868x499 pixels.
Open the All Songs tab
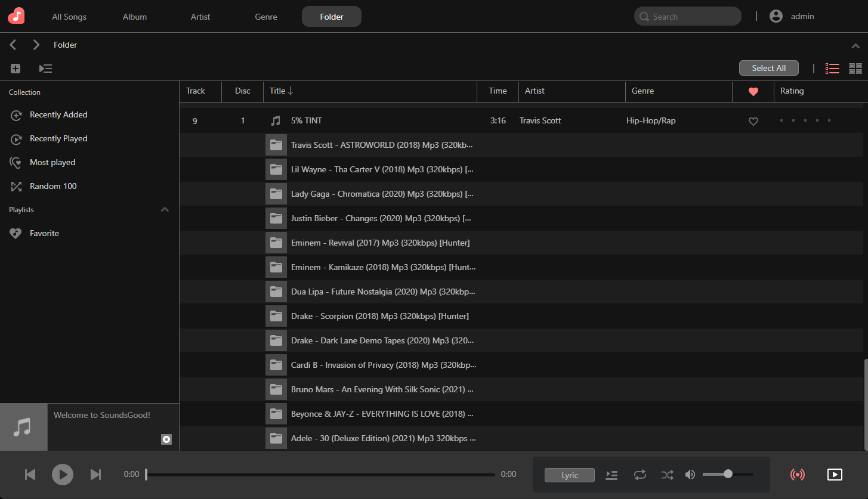(x=69, y=17)
